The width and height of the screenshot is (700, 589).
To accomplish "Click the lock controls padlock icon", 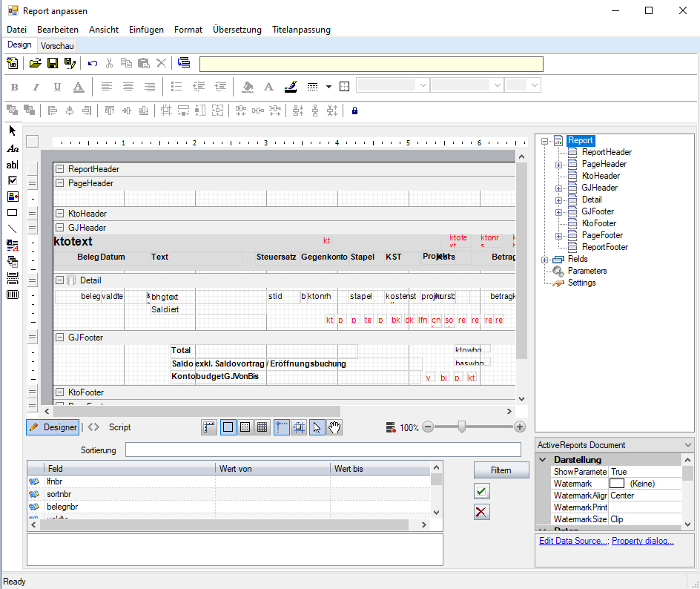I will coord(354,111).
